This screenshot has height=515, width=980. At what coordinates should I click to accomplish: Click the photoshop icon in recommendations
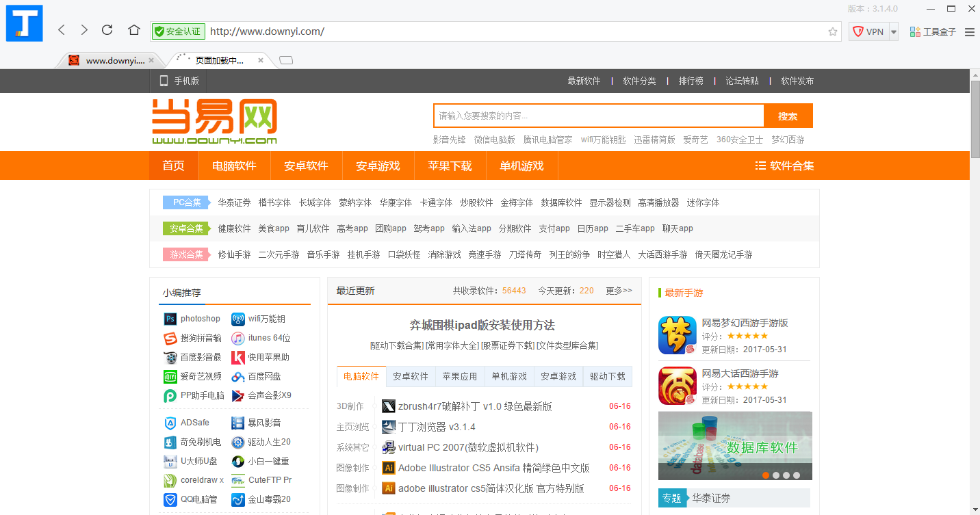[x=170, y=319]
